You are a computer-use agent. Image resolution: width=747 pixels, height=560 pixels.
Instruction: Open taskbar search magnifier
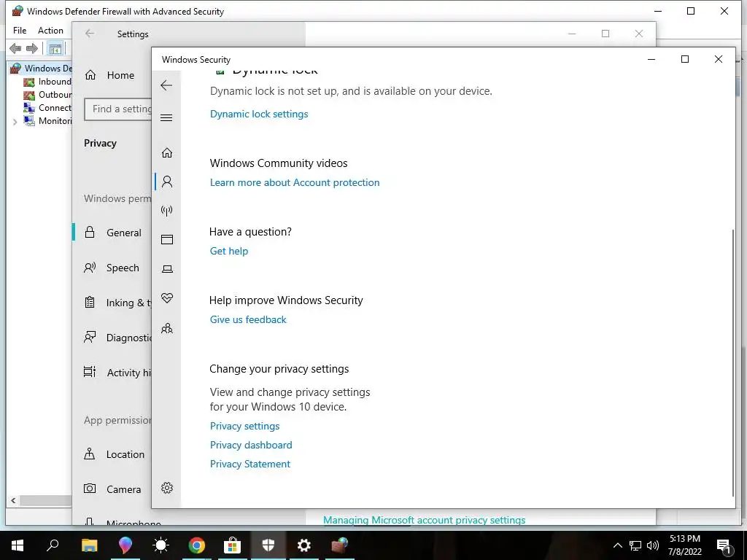53,545
